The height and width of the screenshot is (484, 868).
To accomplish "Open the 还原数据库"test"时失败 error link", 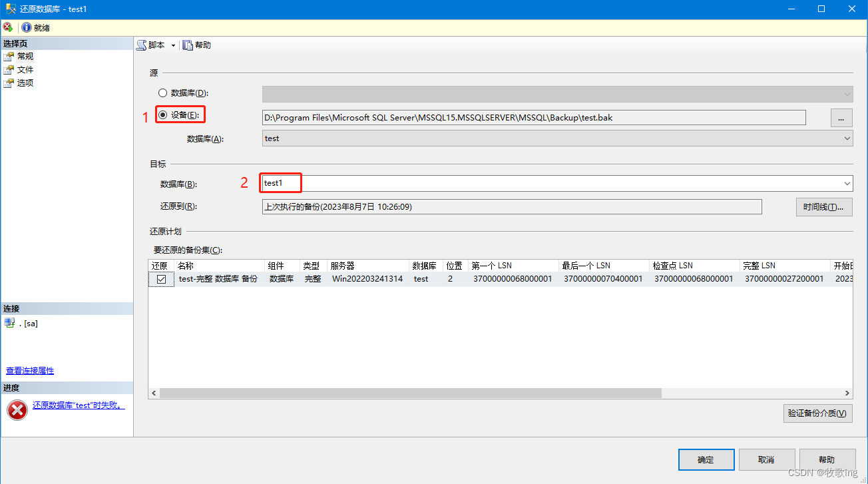I will [79, 405].
